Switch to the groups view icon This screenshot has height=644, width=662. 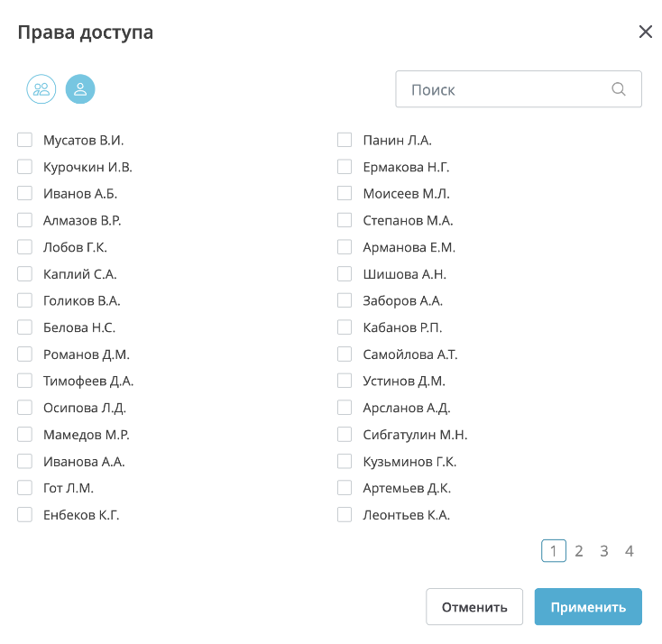tap(41, 88)
